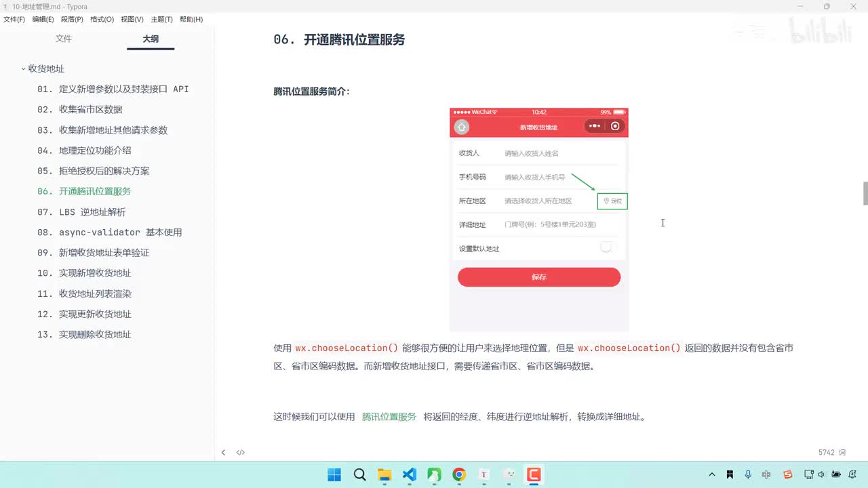Viewport: 868px width, 488px height.
Task: Open the network tray icon
Action: tap(809, 474)
